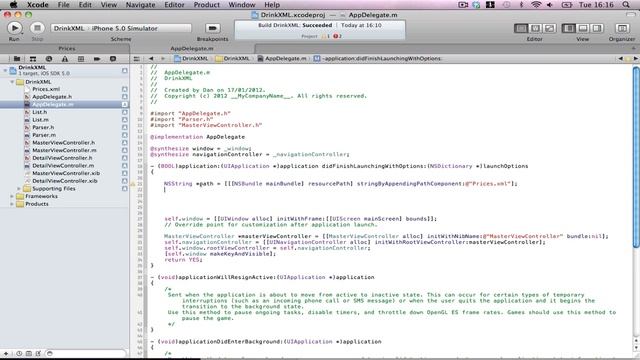
Task: Add a new file with plus button
Action: coord(6,353)
